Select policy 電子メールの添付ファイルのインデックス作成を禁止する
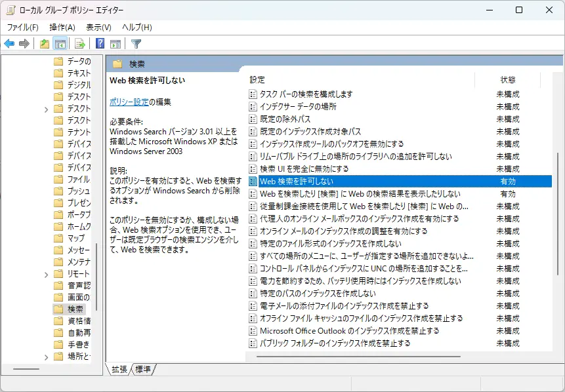This screenshot has width=565, height=392. 344,306
